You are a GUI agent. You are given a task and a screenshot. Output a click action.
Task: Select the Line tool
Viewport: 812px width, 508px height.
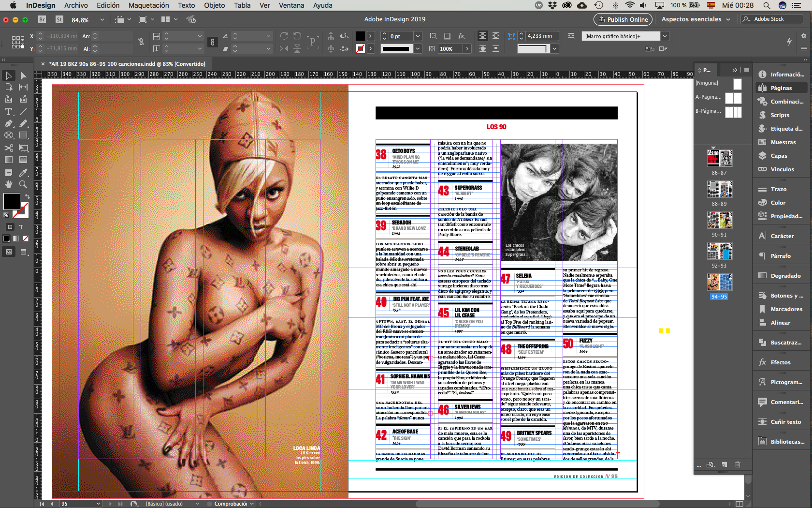click(23, 111)
